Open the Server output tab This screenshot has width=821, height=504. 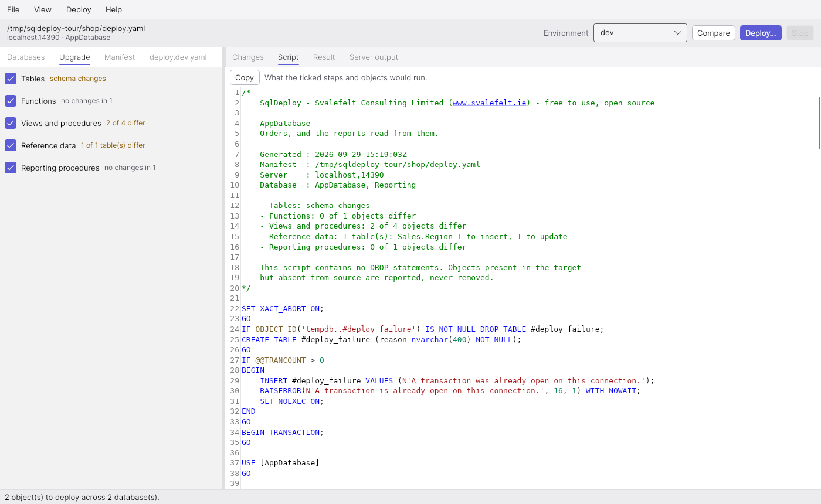click(374, 57)
